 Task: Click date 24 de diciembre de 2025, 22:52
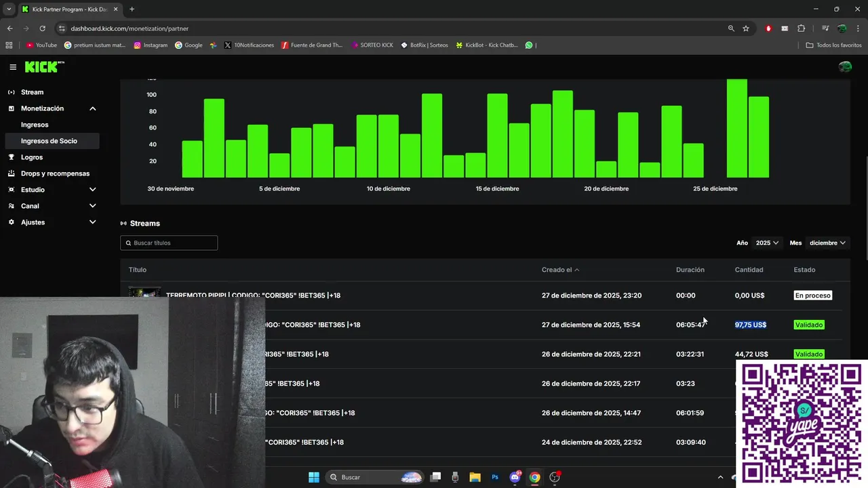click(591, 442)
